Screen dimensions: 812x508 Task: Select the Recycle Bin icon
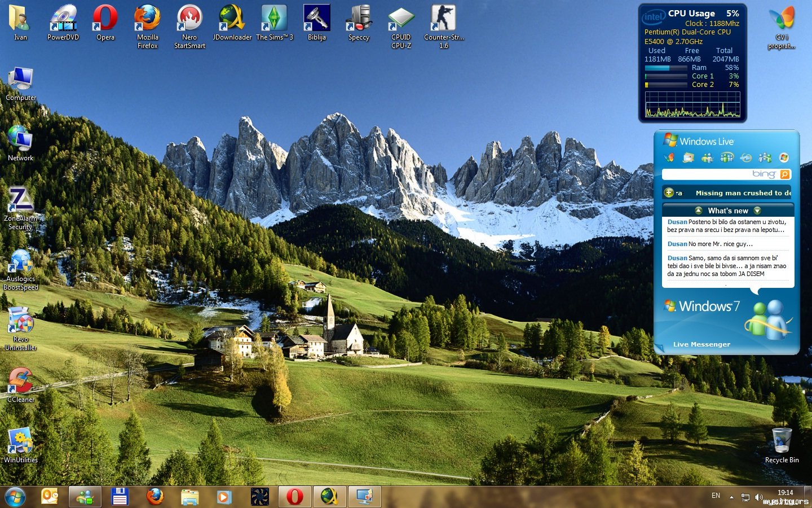pyautogui.click(x=782, y=446)
